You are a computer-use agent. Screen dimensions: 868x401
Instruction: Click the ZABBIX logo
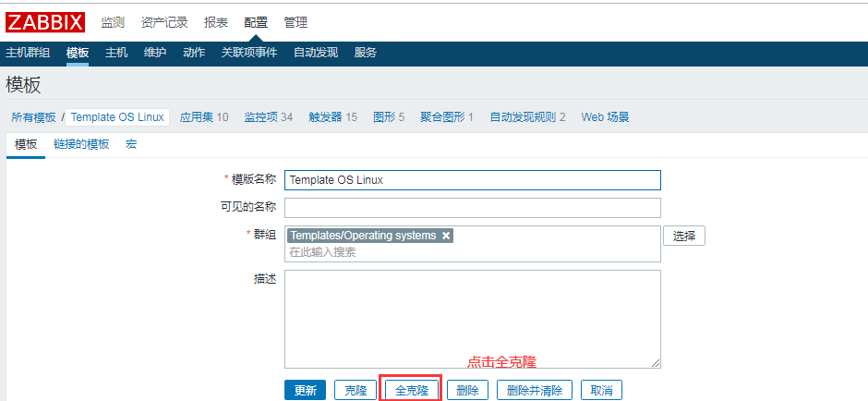coord(45,22)
